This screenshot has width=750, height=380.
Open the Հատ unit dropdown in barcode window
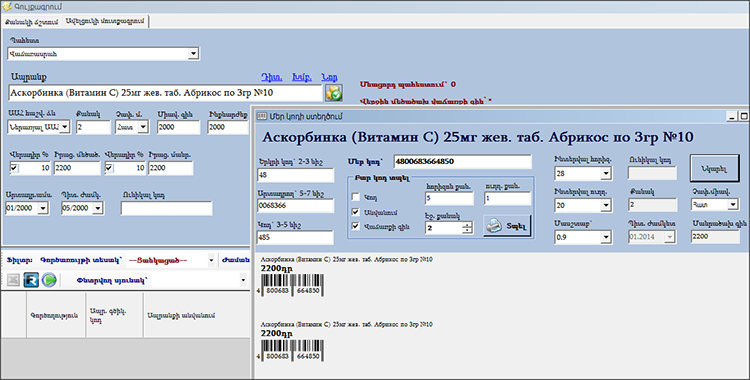[x=732, y=205]
